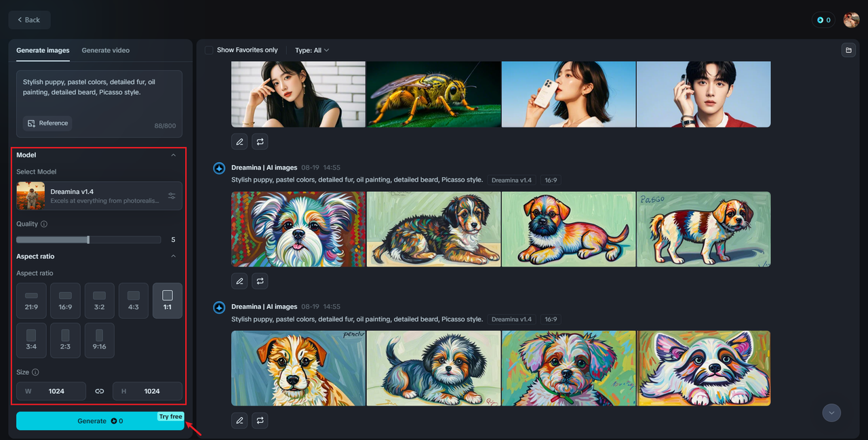The image size is (868, 440).
Task: Switch to Generate images tab
Action: pyautogui.click(x=43, y=50)
